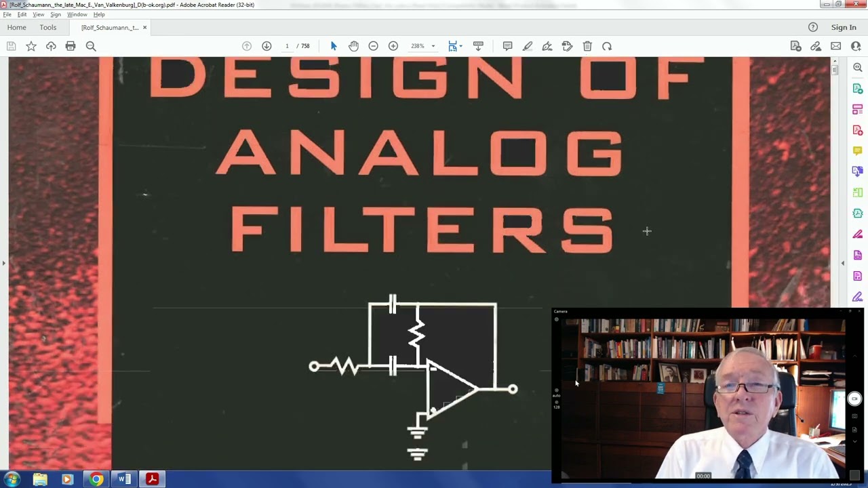Viewport: 868px width, 488px height.
Task: Open the Help menu
Action: [99, 14]
